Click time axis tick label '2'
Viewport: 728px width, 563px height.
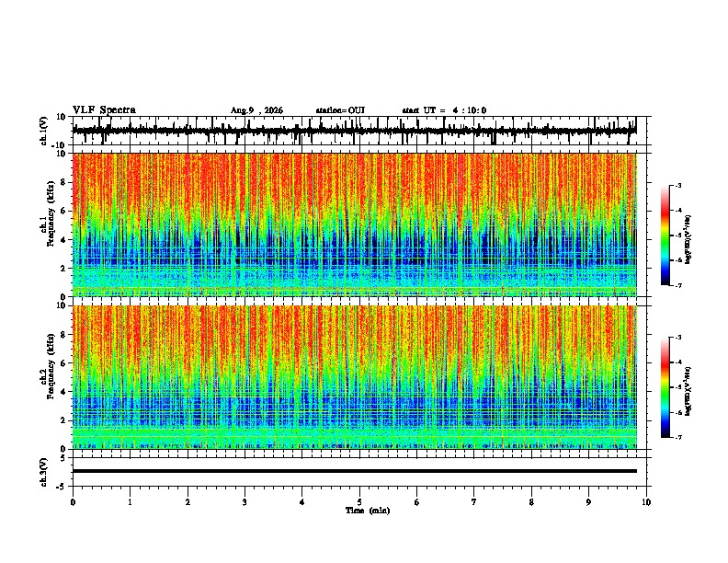coord(188,502)
